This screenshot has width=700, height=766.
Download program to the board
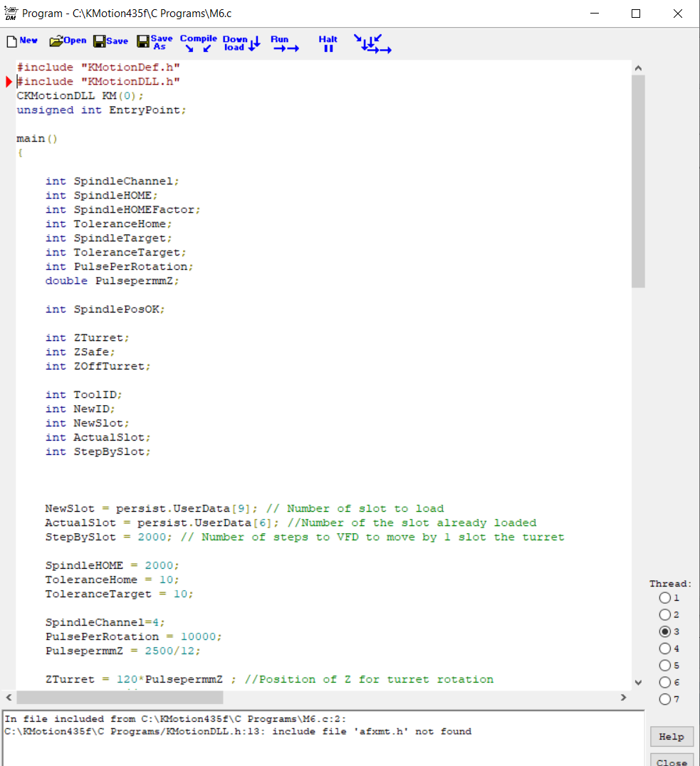point(241,43)
